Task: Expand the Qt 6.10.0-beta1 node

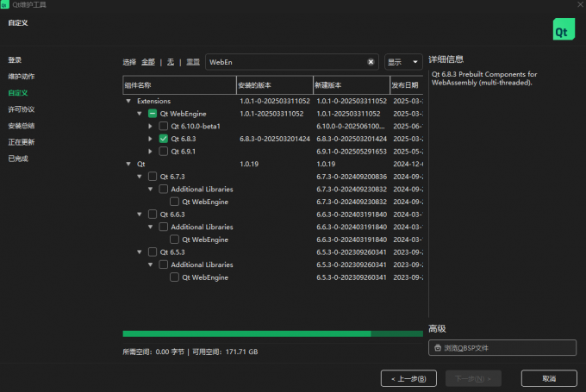Action: coord(150,127)
